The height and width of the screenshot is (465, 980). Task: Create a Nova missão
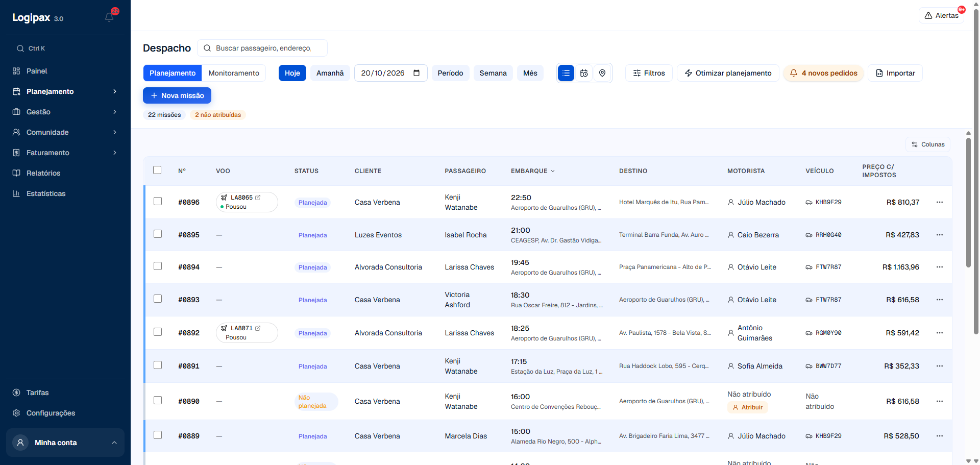[x=177, y=95]
